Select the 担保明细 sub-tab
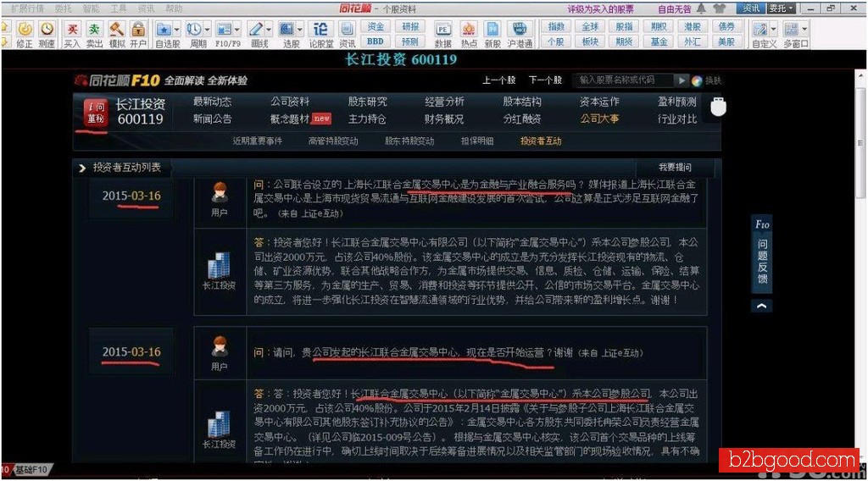Viewport: 868px width, 481px height. [477, 141]
